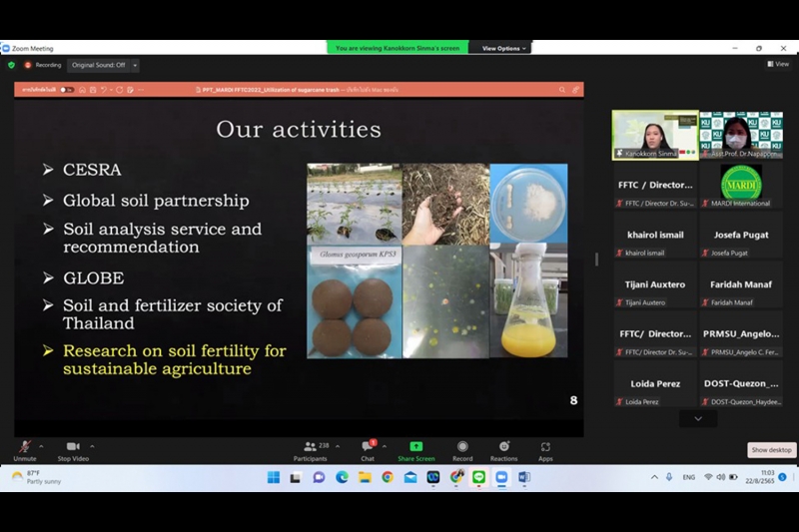Select Kanokkorn Sinma's video thumbnail
799x532 pixels.
[x=654, y=134]
